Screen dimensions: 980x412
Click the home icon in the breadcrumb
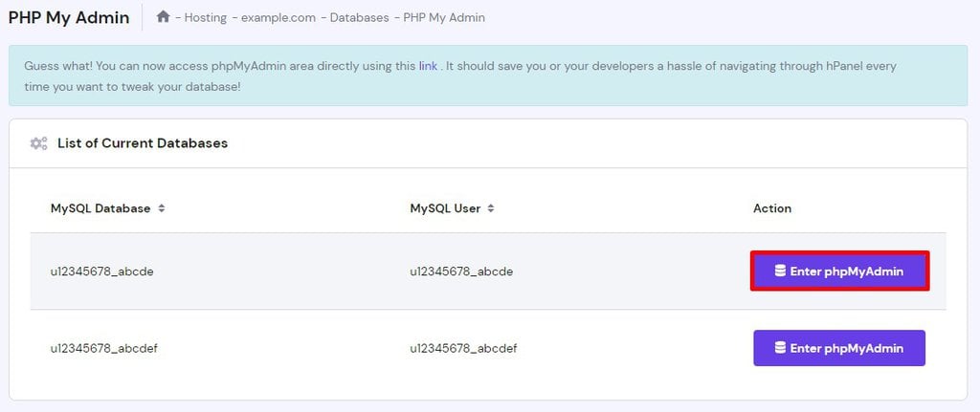[x=164, y=17]
